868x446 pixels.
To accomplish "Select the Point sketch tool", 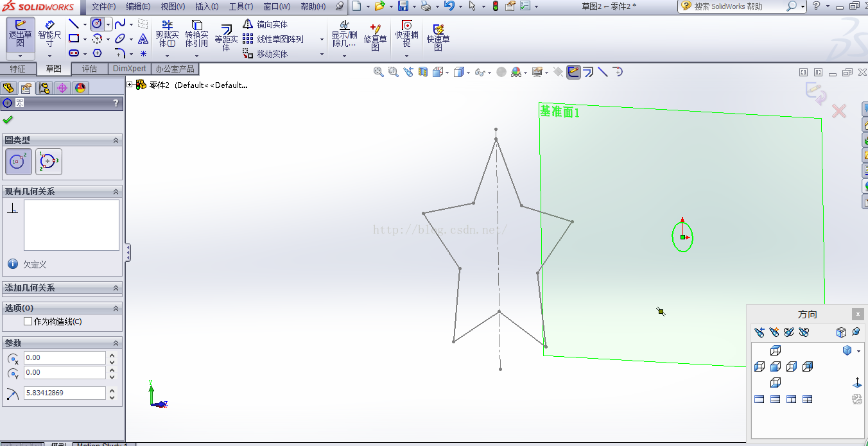I will tap(143, 53).
